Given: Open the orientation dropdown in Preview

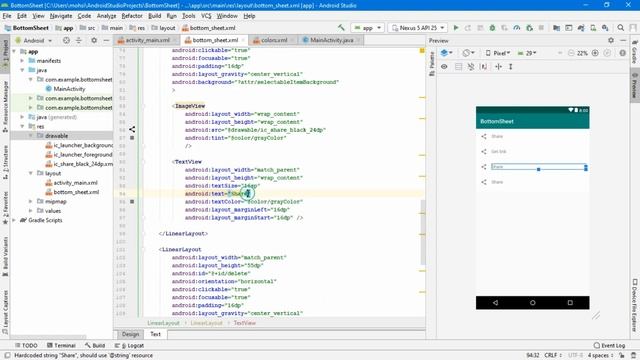Looking at the screenshot, I should pyautogui.click(x=468, y=53).
